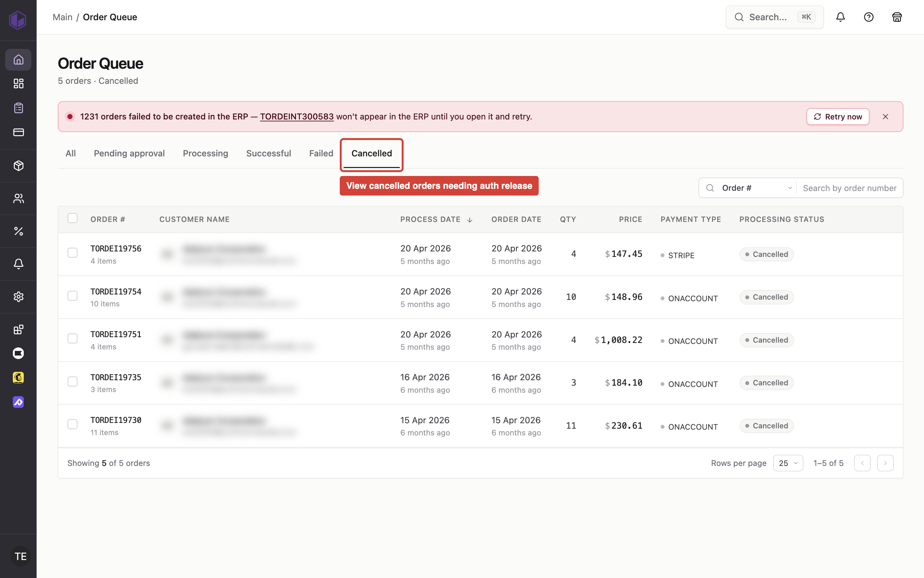Check the box for order TORDEI19754
This screenshot has width=924, height=578.
73,296
